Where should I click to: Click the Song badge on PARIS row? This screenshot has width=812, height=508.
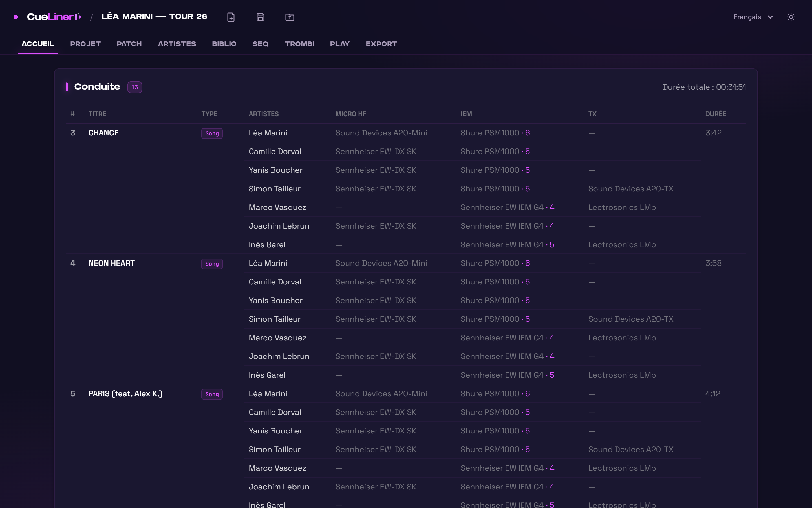[212, 394]
